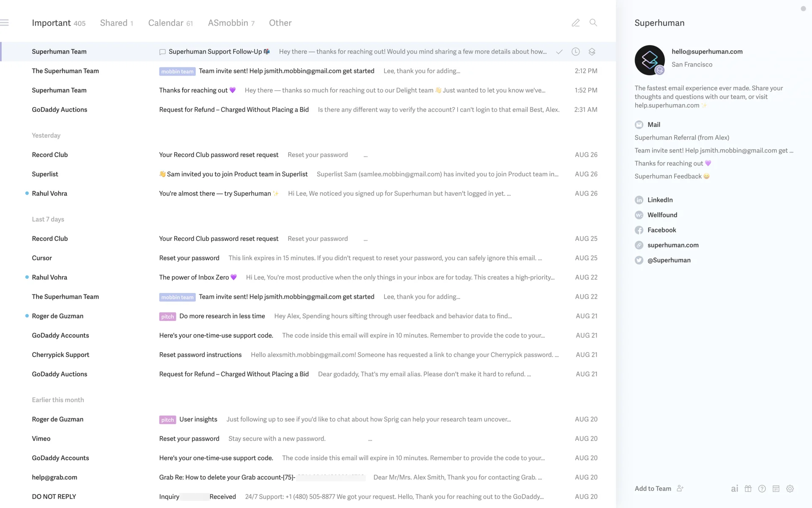Open the calendar icon in sidebar footer

776,489
